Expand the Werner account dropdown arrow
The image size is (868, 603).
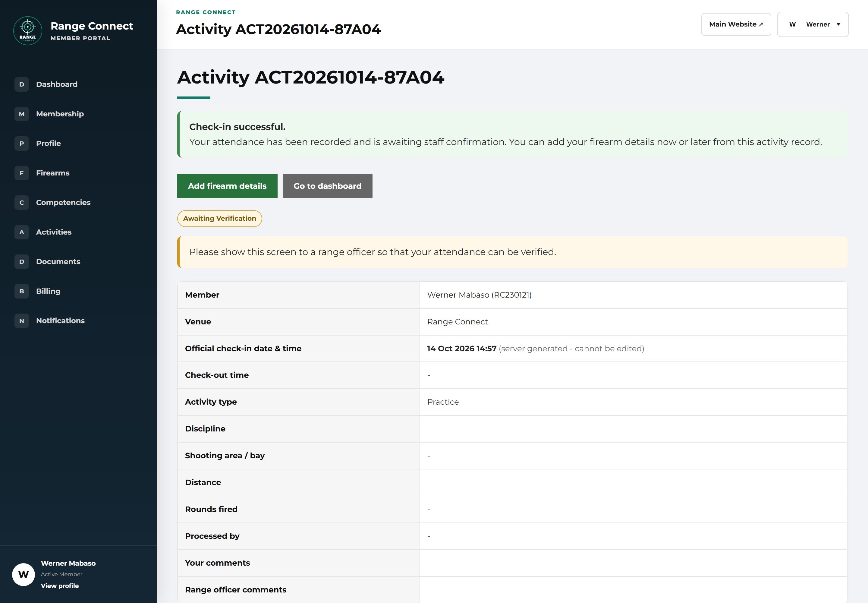838,24
